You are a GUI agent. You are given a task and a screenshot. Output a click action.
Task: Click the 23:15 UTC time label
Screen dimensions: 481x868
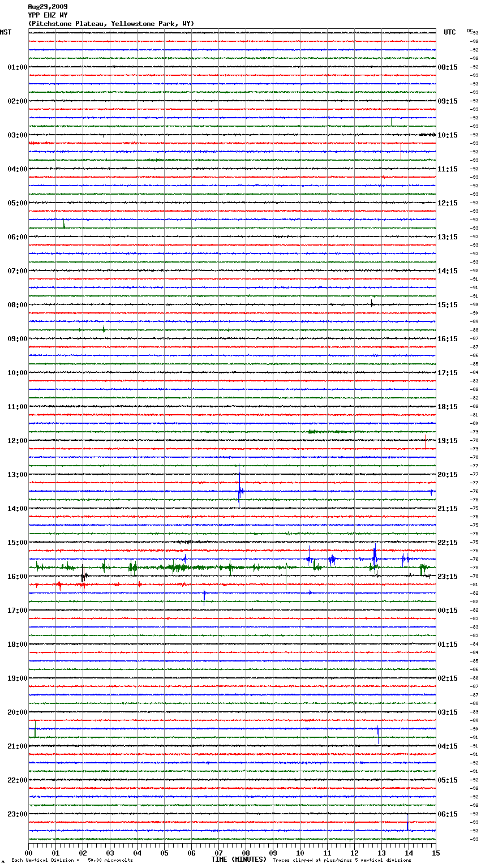(448, 577)
